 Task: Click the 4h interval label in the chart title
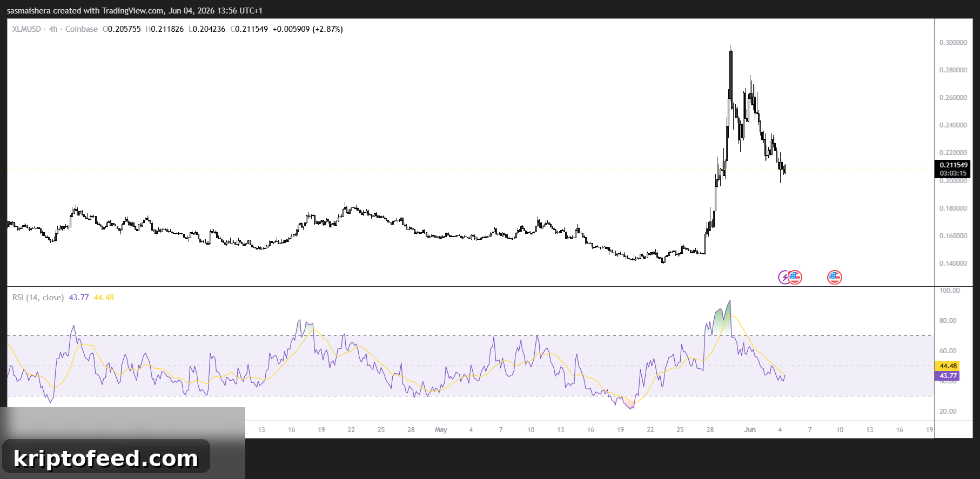tap(53, 29)
